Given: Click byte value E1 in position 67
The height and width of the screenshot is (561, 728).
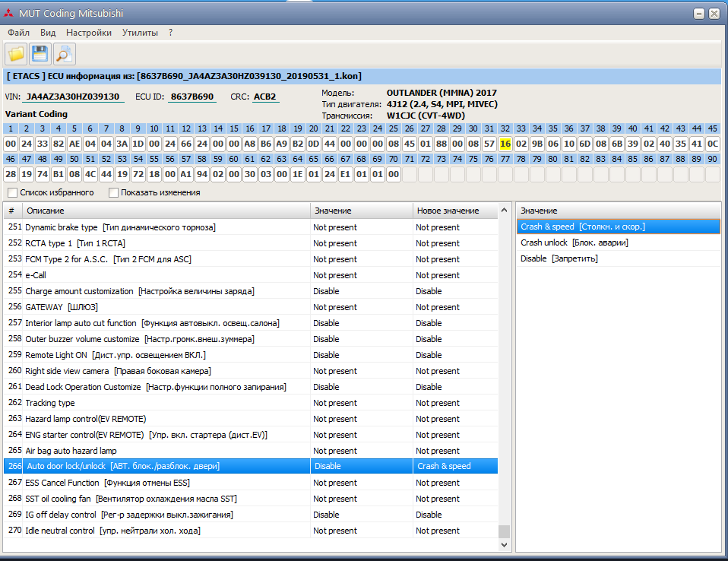Looking at the screenshot, I should [346, 175].
